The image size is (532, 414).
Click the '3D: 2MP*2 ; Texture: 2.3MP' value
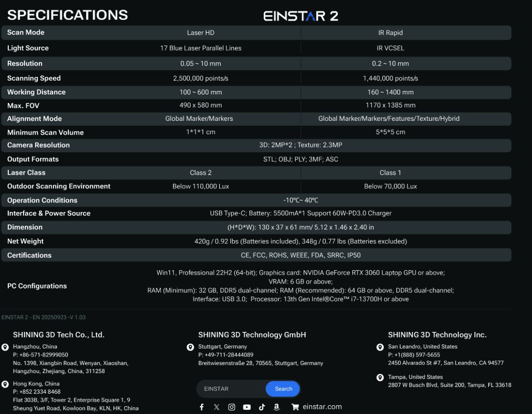(301, 145)
